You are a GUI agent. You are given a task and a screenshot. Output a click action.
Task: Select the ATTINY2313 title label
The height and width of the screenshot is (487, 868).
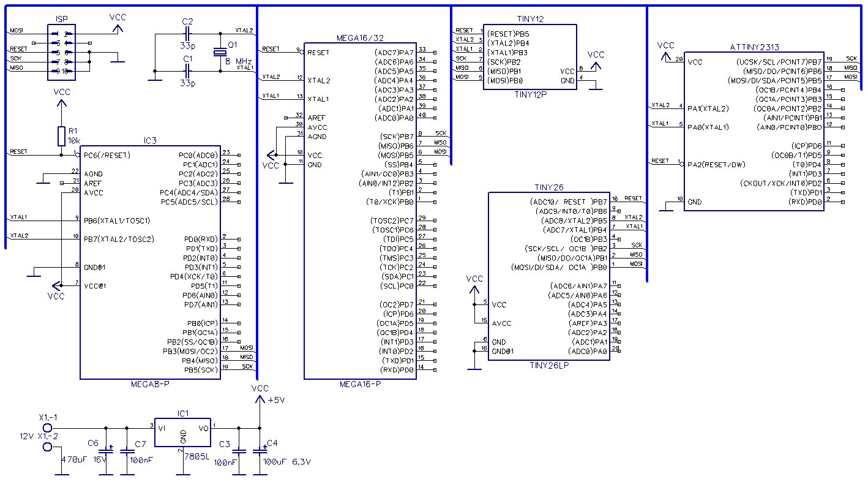(x=754, y=47)
